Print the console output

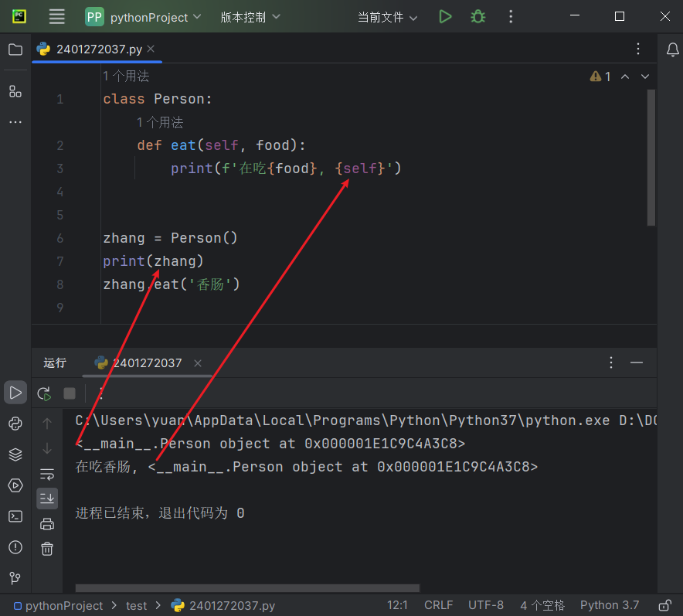point(47,524)
